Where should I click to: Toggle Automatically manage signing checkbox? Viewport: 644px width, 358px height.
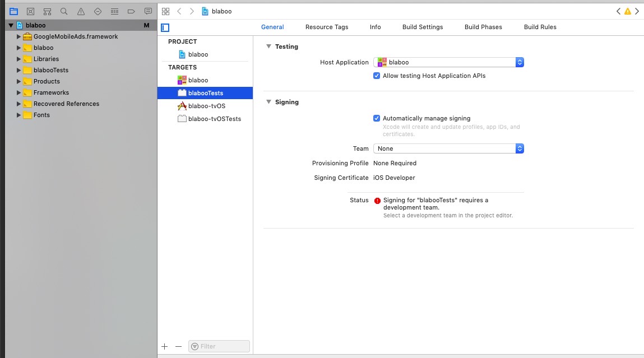coord(377,118)
